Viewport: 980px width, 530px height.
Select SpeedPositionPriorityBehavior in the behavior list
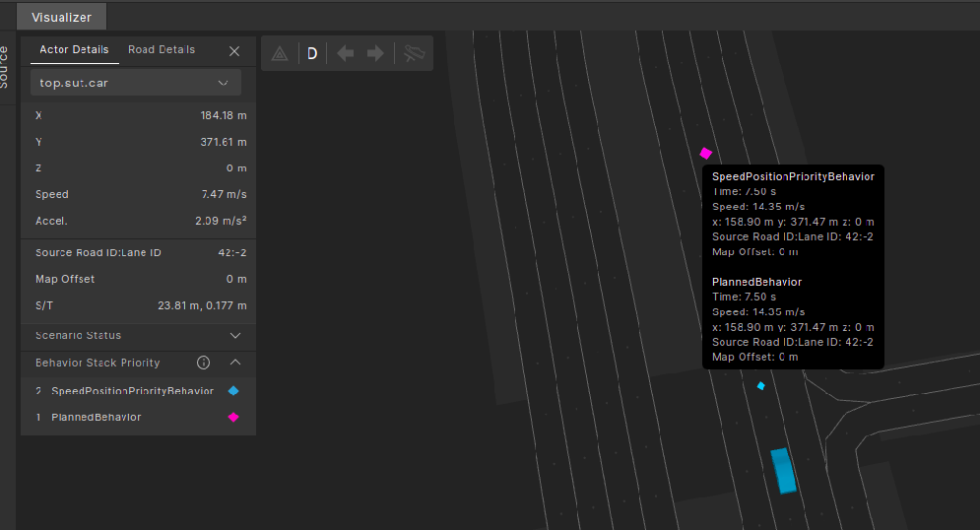pyautogui.click(x=132, y=391)
